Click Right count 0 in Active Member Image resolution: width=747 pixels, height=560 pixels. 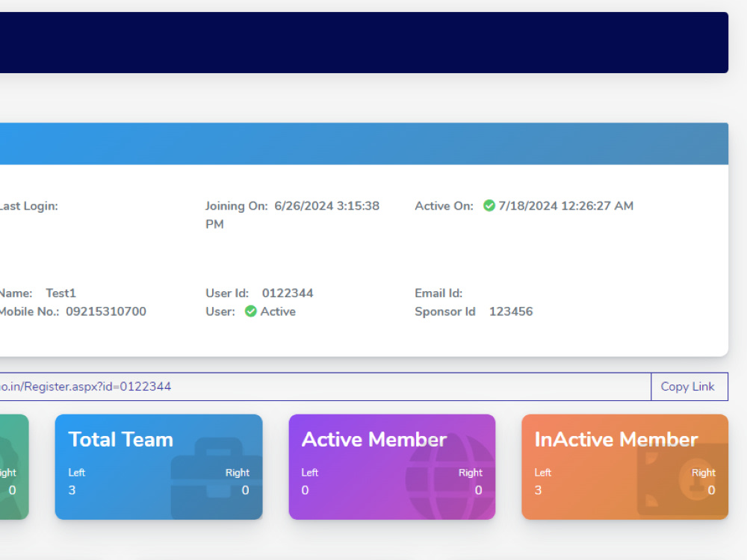(x=478, y=491)
